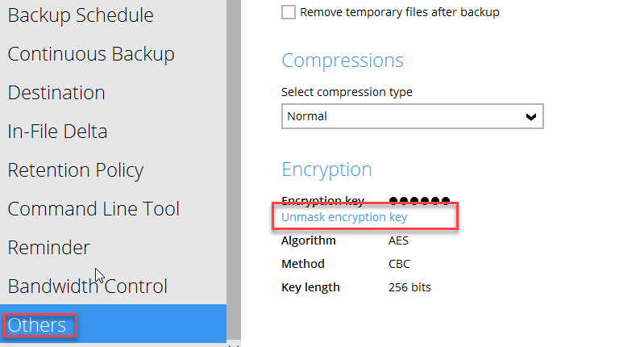
Task: Go to Continuous Backup settings
Action: 91,54
